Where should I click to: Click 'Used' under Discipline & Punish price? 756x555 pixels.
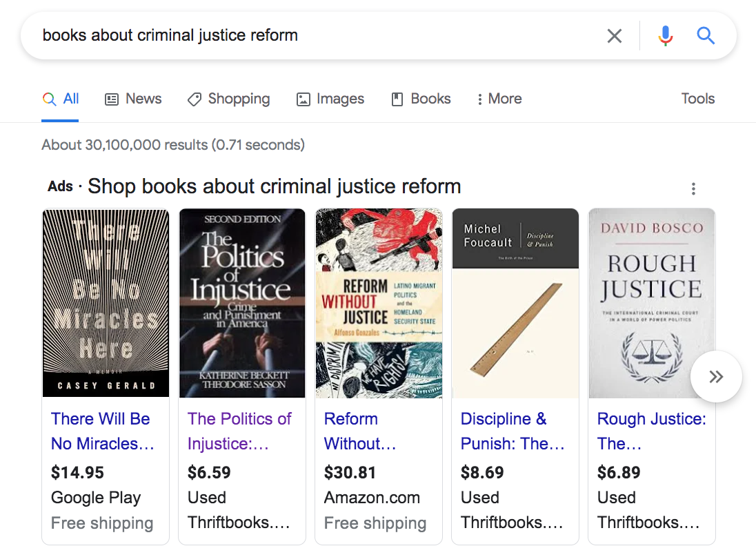479,498
